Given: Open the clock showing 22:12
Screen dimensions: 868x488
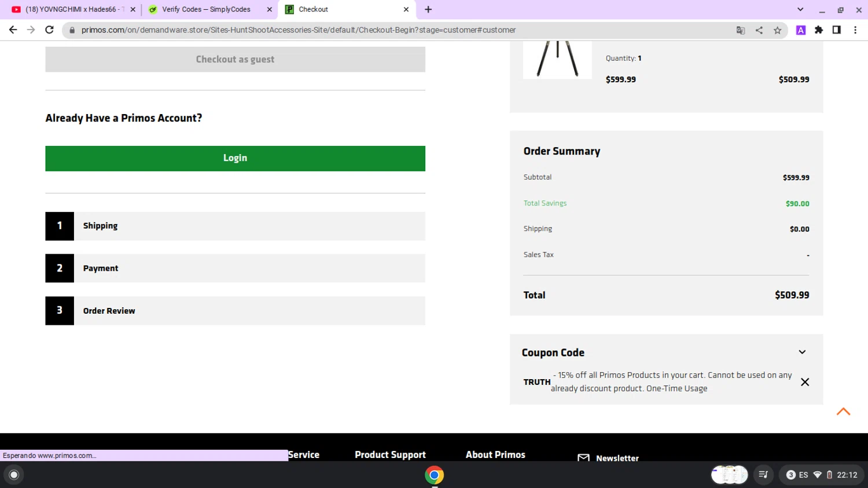Looking at the screenshot, I should click(x=847, y=475).
